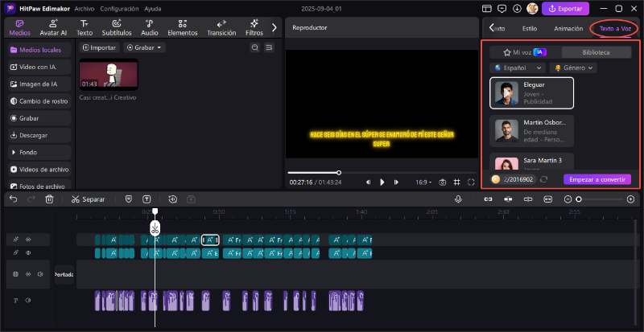Click the Empezar a convertir button
Viewport: 644px width, 332px height.
pos(597,179)
